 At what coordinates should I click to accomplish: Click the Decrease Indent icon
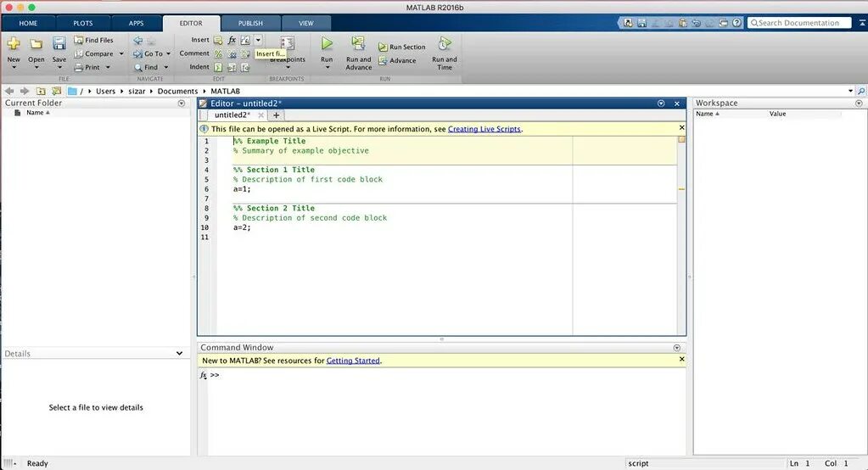pyautogui.click(x=245, y=68)
